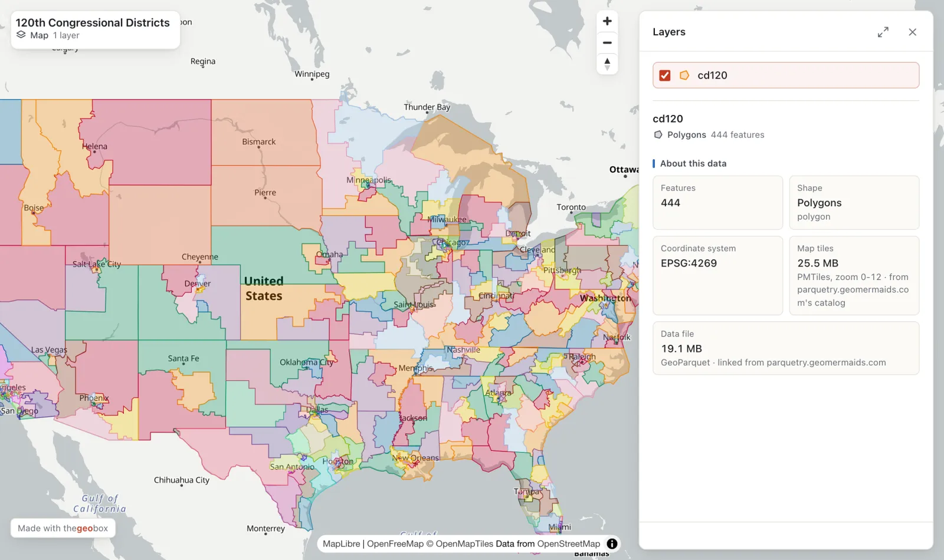
Task: Click the '1 layer' label
Action: [x=66, y=35]
